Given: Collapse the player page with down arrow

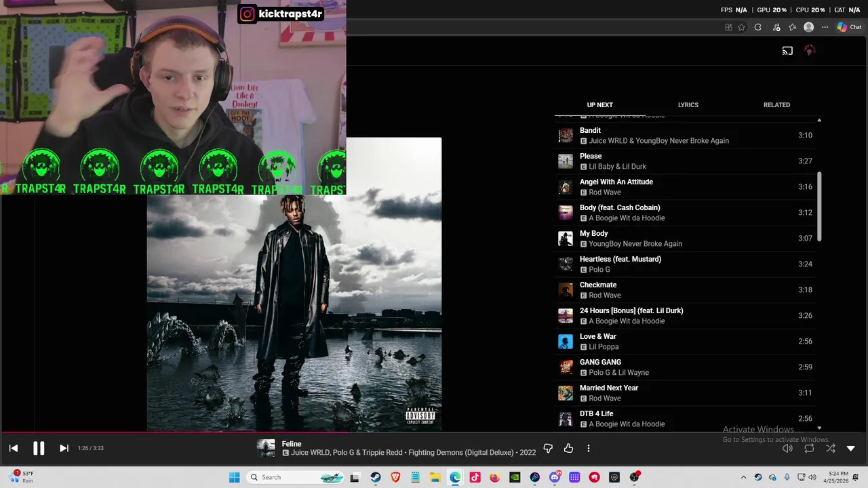Looking at the screenshot, I should [x=851, y=449].
